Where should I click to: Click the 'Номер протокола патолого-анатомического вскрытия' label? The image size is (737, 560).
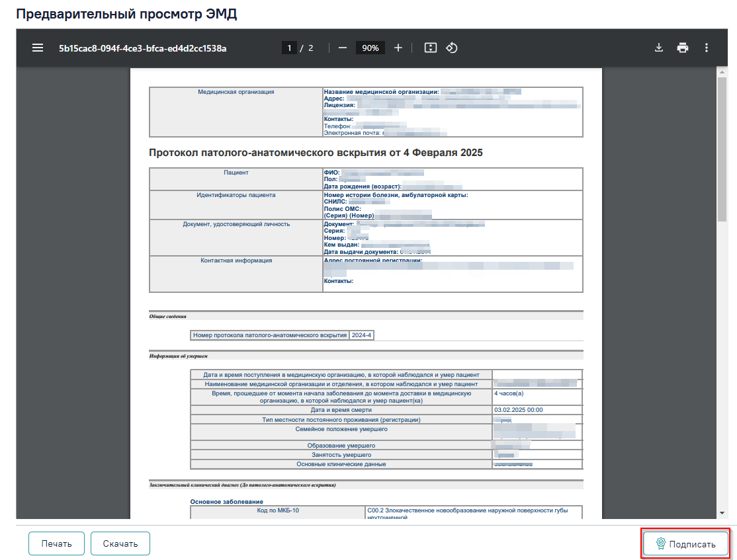(x=270, y=335)
